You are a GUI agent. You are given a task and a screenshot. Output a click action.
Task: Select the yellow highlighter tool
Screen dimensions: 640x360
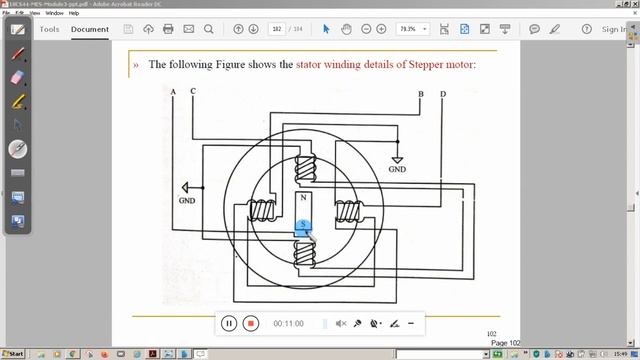point(18,102)
